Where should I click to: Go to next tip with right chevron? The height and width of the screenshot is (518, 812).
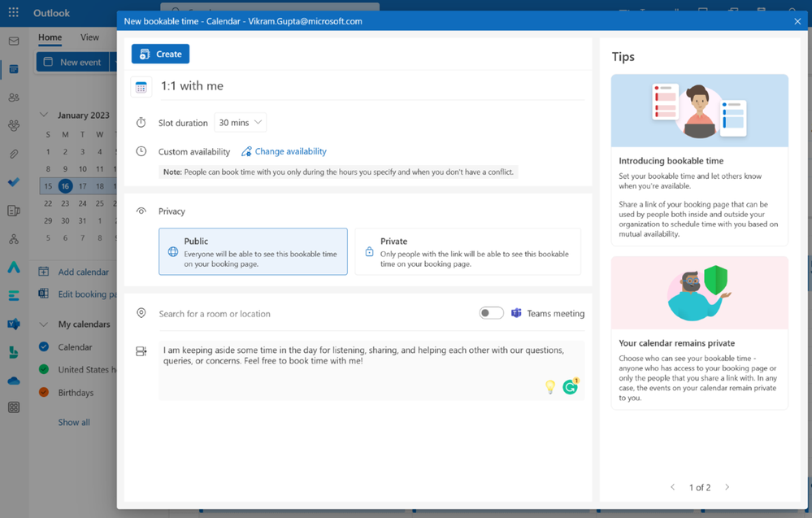(727, 487)
